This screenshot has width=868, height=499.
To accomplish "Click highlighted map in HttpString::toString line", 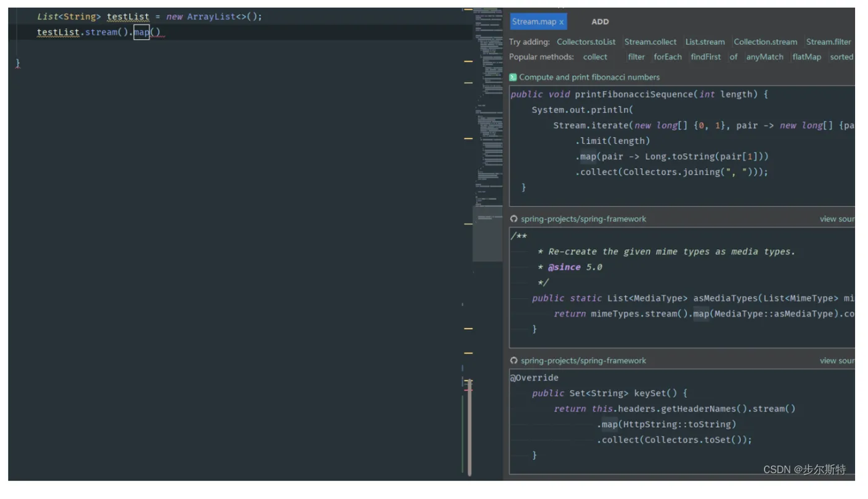I will (x=609, y=424).
